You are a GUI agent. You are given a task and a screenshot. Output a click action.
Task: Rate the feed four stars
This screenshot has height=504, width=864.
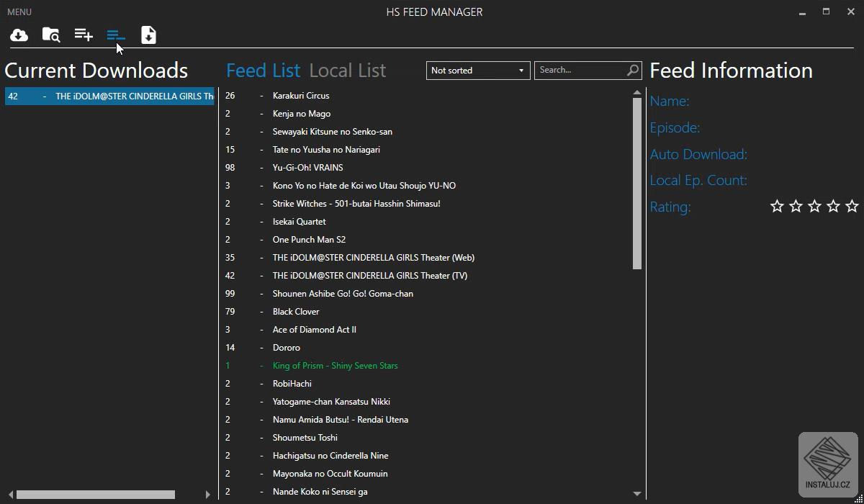(x=833, y=207)
